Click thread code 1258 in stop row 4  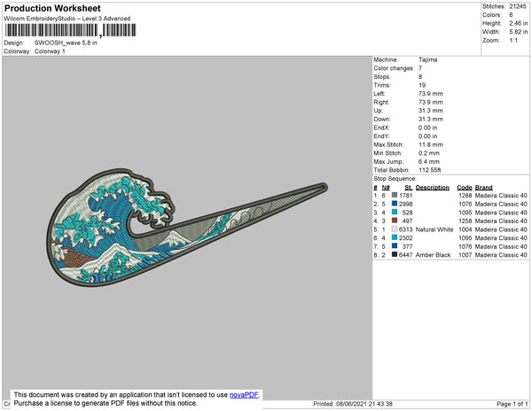coord(465,221)
